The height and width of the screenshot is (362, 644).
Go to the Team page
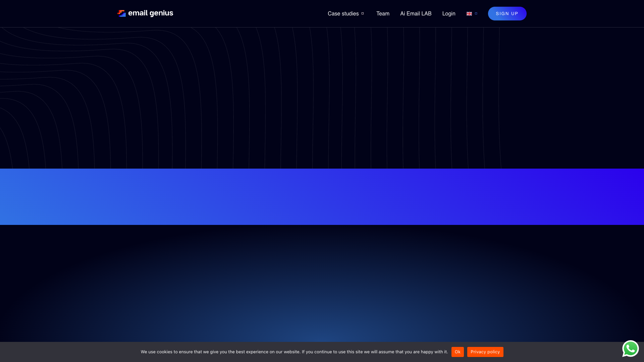pos(383,14)
